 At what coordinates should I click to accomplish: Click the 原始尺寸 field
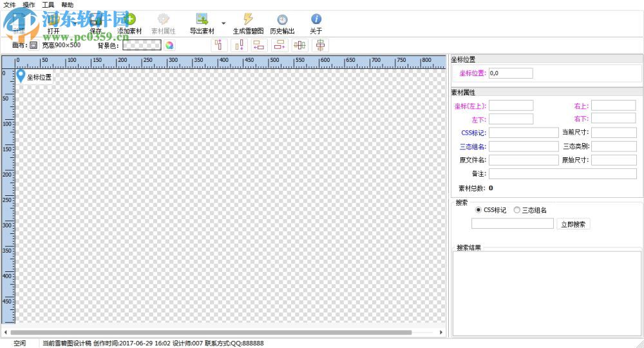click(614, 160)
